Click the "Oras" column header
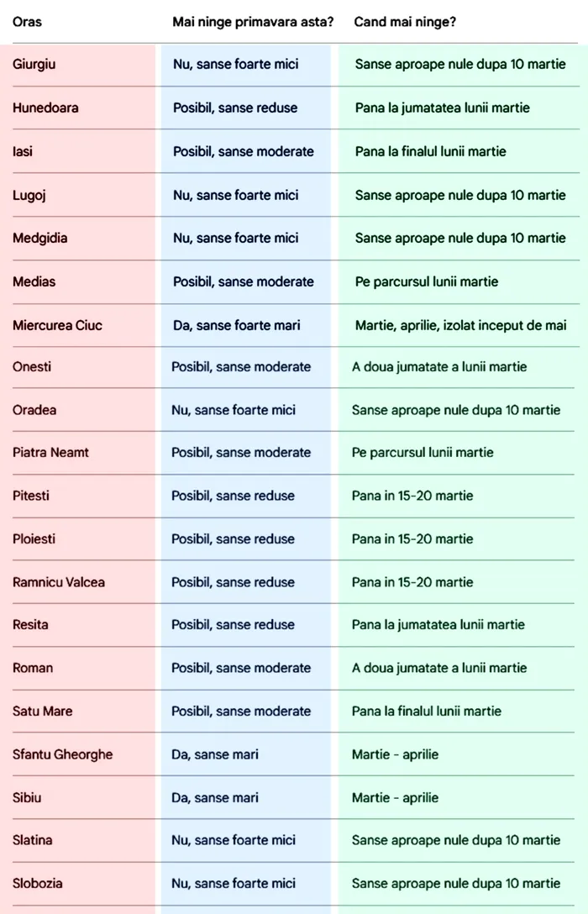 27,21
